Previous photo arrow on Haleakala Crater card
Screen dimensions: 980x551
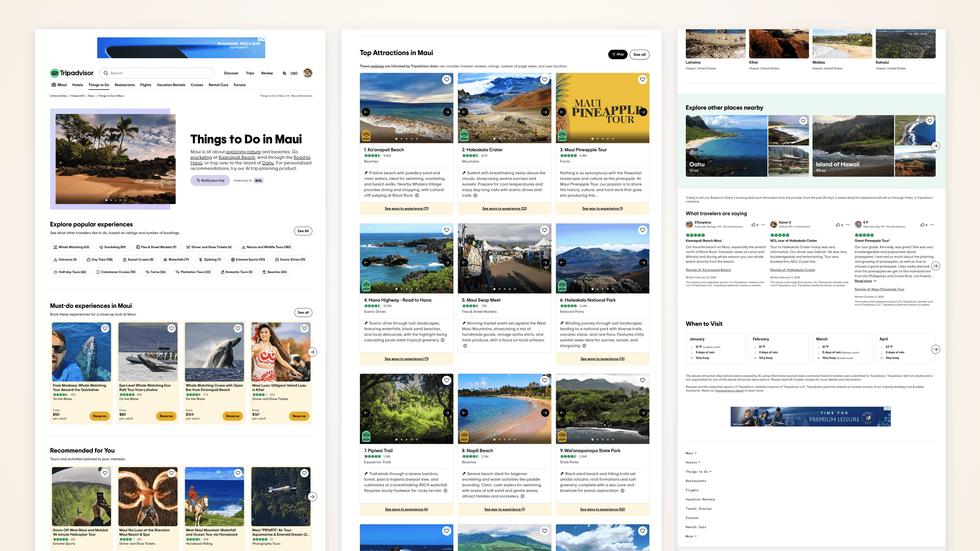464,112
